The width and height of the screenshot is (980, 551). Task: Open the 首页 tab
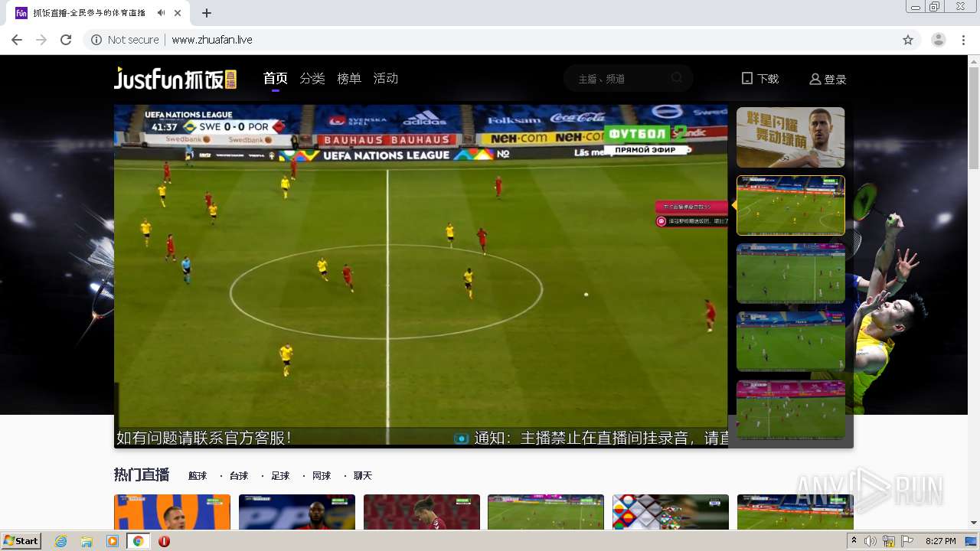276,78
